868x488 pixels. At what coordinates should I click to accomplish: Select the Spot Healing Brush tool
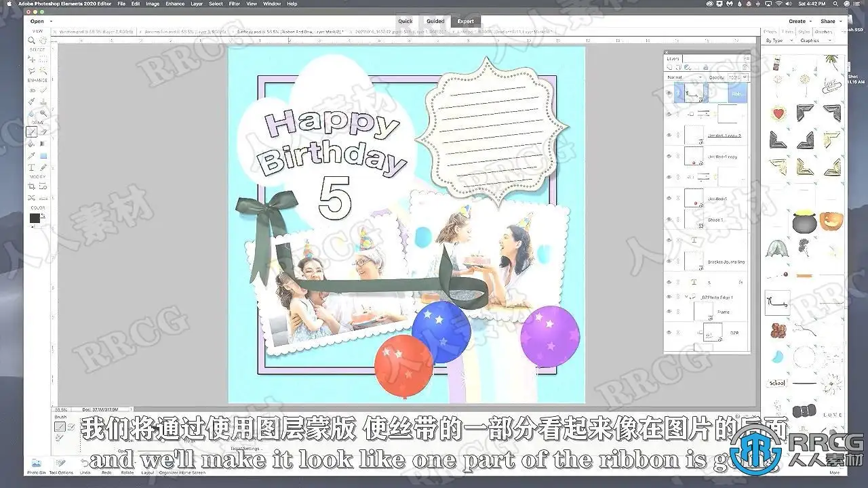pos(43,89)
